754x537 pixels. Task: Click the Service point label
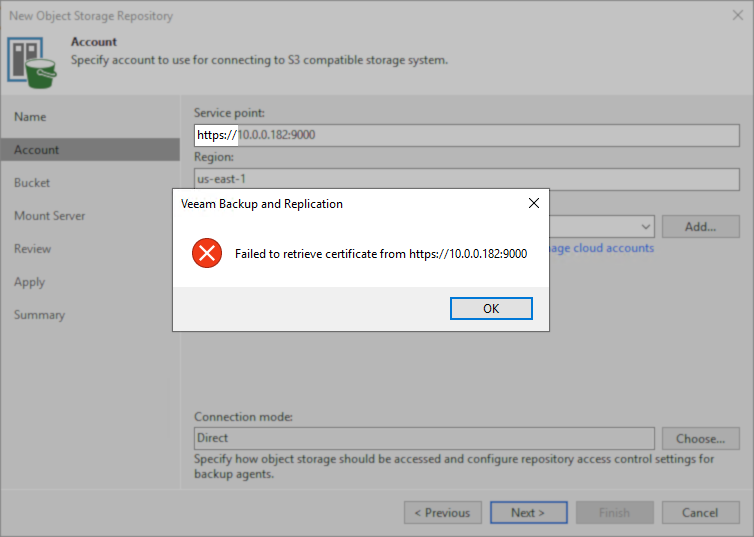(x=229, y=113)
